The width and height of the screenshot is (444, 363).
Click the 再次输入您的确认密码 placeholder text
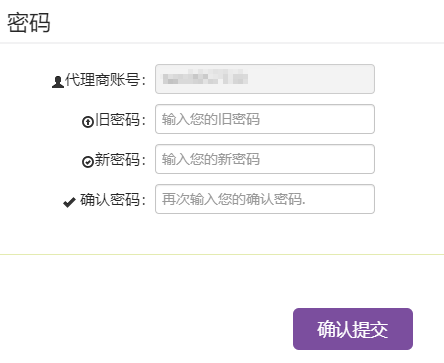click(x=234, y=199)
